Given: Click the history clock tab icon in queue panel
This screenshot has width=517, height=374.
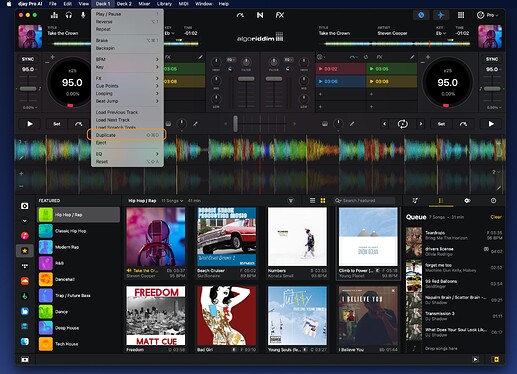Looking at the screenshot, I should [493, 200].
